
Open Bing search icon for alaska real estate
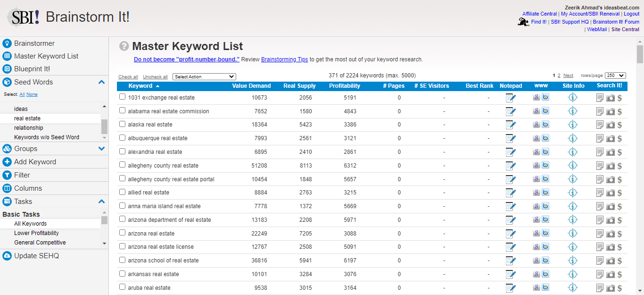point(545,125)
